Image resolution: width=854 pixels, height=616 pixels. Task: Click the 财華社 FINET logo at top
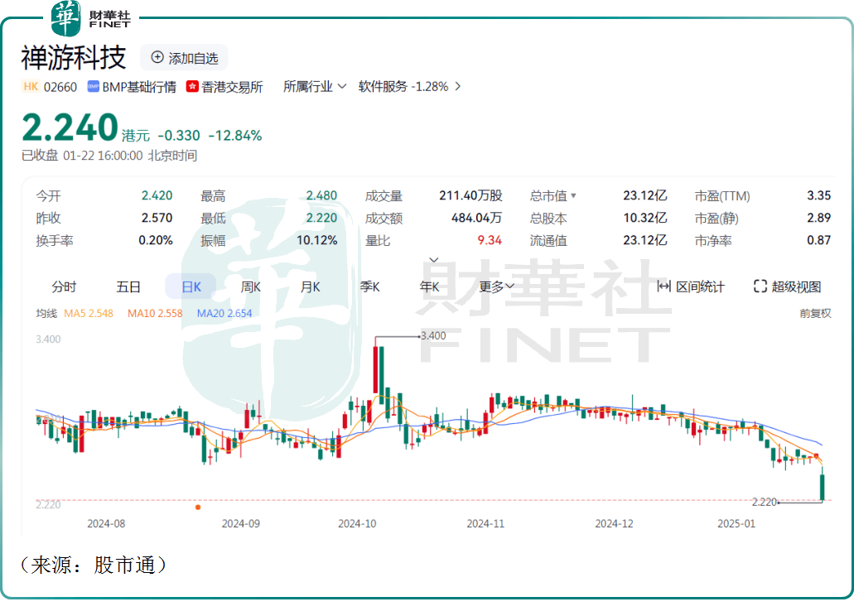[91, 18]
